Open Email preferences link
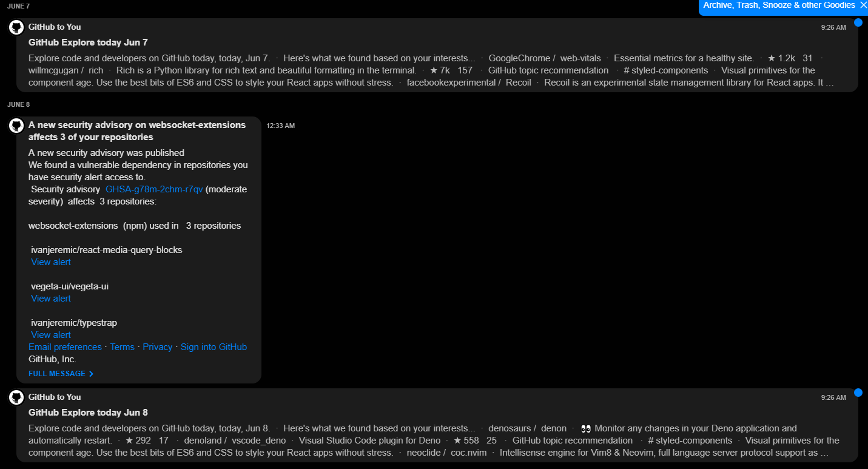 tap(65, 347)
